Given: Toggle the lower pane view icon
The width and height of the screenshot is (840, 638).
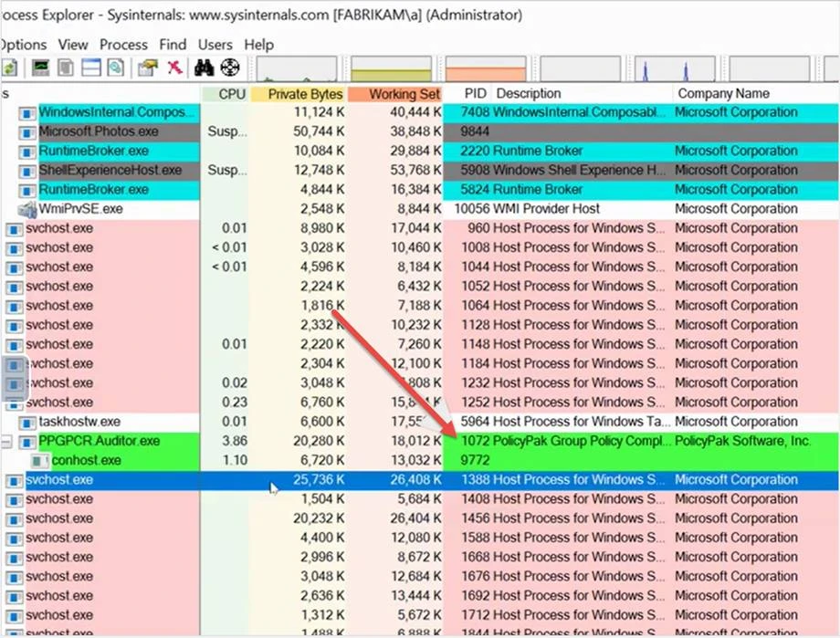Looking at the screenshot, I should pos(91,68).
